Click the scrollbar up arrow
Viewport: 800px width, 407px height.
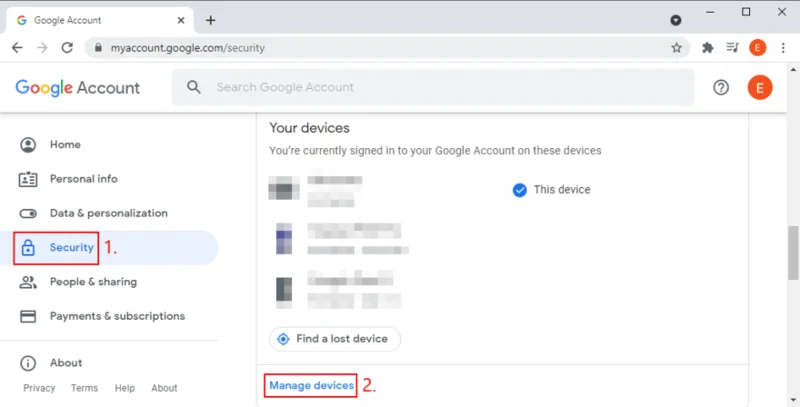point(793,69)
